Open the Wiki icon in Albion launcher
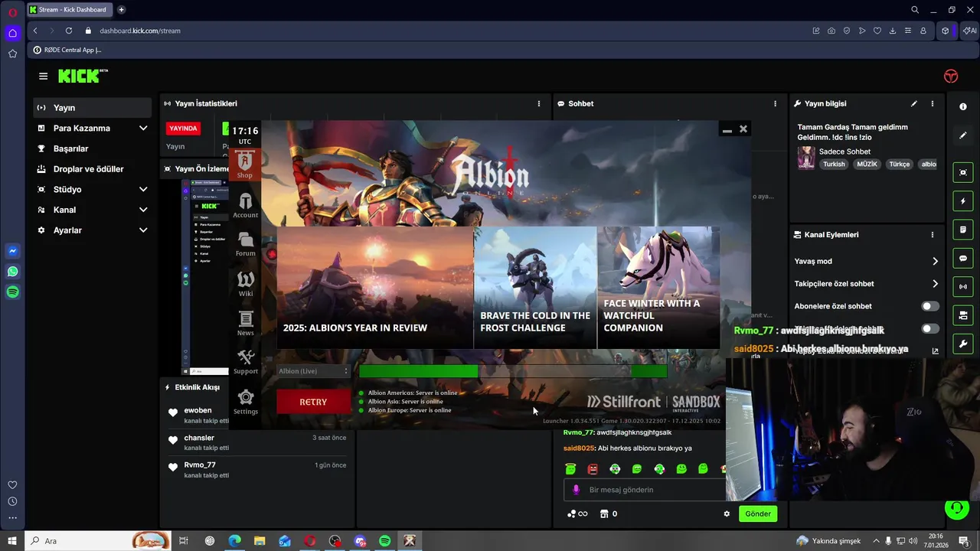Image resolution: width=980 pixels, height=551 pixels. (245, 284)
